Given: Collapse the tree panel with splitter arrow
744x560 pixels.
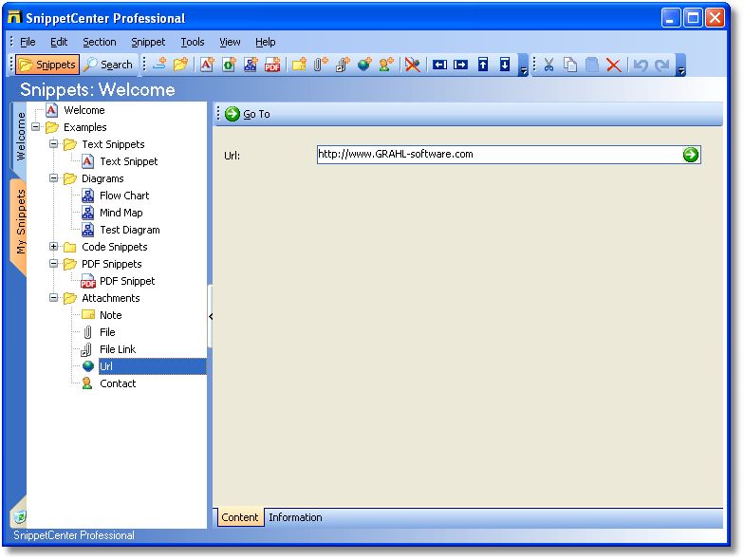Looking at the screenshot, I should point(211,316).
